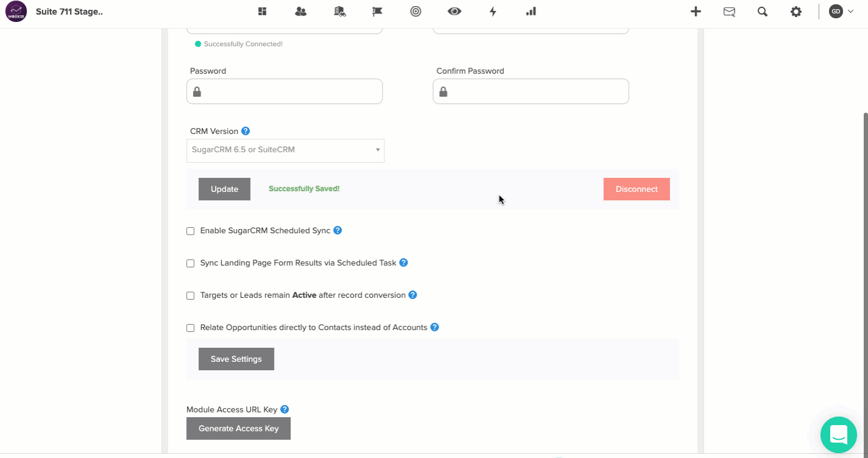This screenshot has height=458, width=868.
Task: Click the plus add-new icon
Action: coord(696,11)
